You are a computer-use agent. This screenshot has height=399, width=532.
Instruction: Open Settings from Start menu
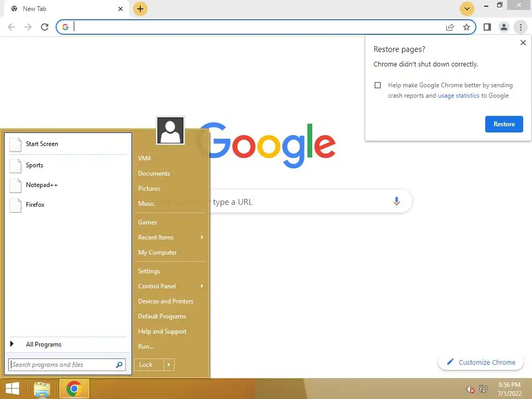tap(149, 271)
